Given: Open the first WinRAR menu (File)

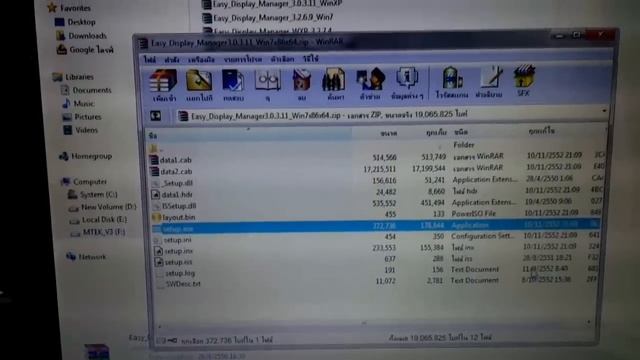Looking at the screenshot, I should pos(150,60).
